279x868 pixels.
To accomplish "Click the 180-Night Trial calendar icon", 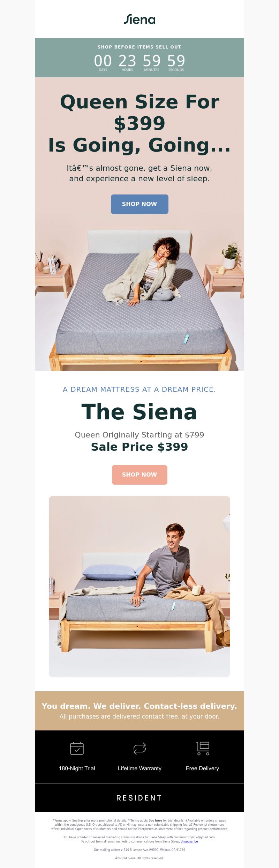I will [x=77, y=748].
